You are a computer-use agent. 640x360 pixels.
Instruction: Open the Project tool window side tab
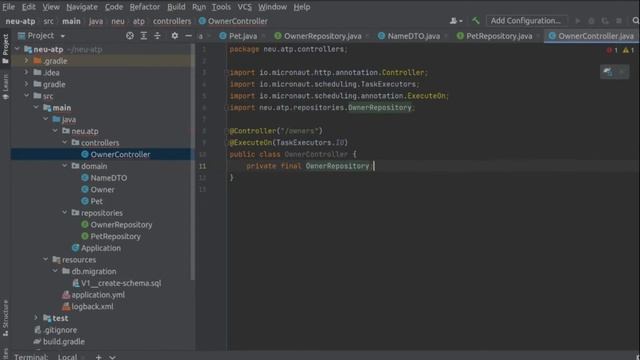5,49
